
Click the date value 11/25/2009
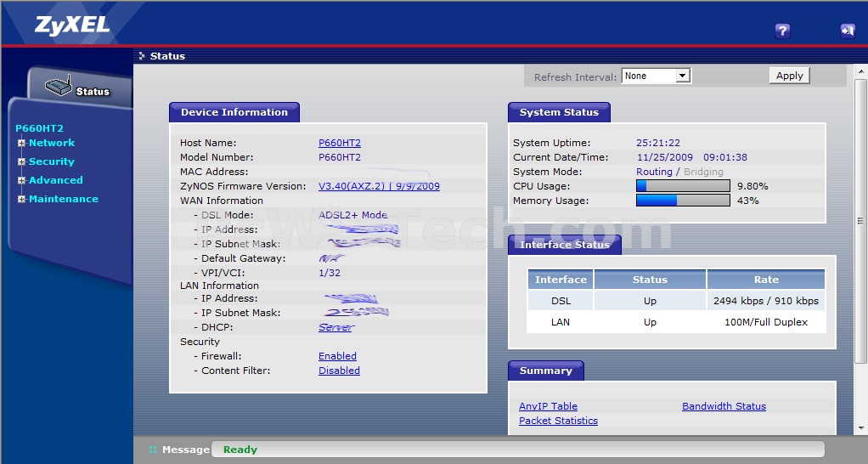click(665, 157)
